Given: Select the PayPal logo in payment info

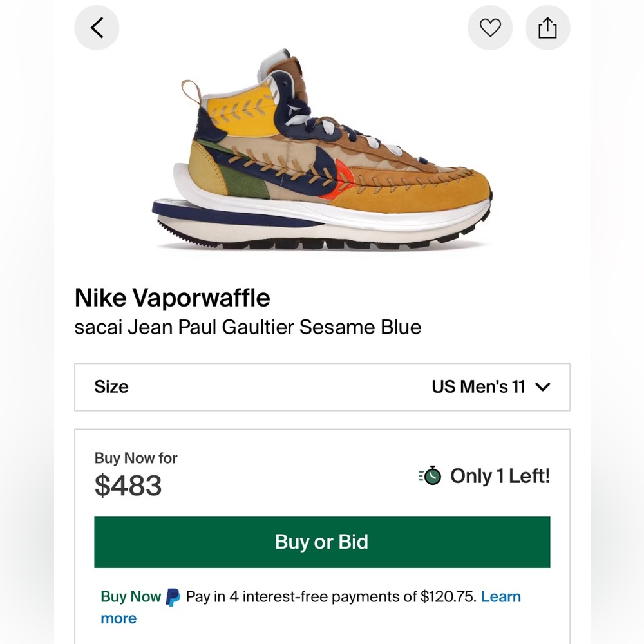Looking at the screenshot, I should pyautogui.click(x=172, y=596).
